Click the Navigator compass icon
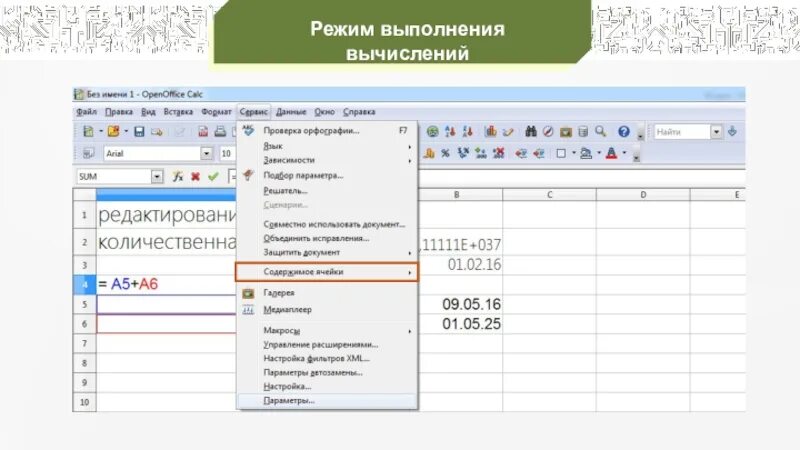The height and width of the screenshot is (450, 800). [x=548, y=132]
